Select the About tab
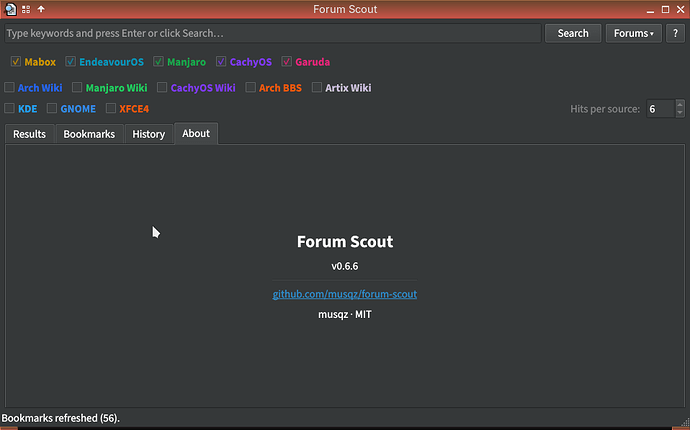Screen dimensions: 690x430 pos(196,133)
